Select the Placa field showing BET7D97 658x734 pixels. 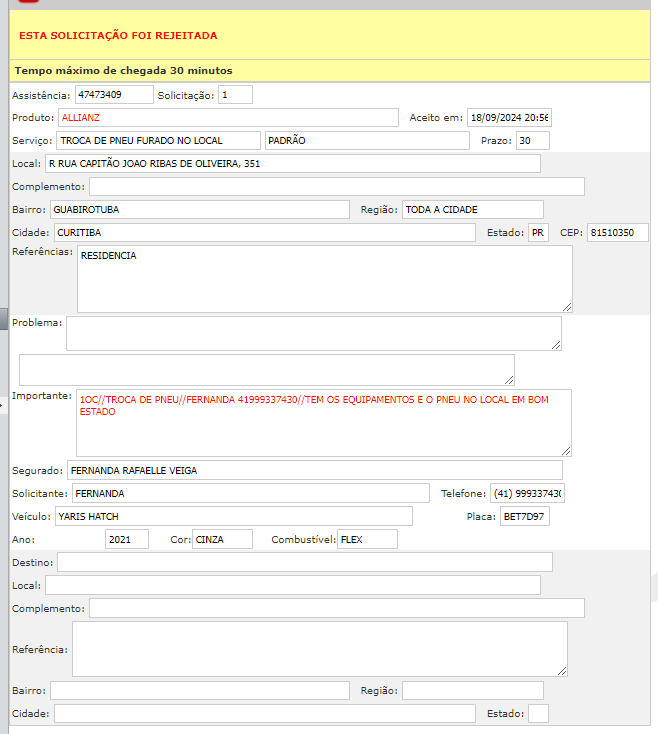[x=524, y=517]
